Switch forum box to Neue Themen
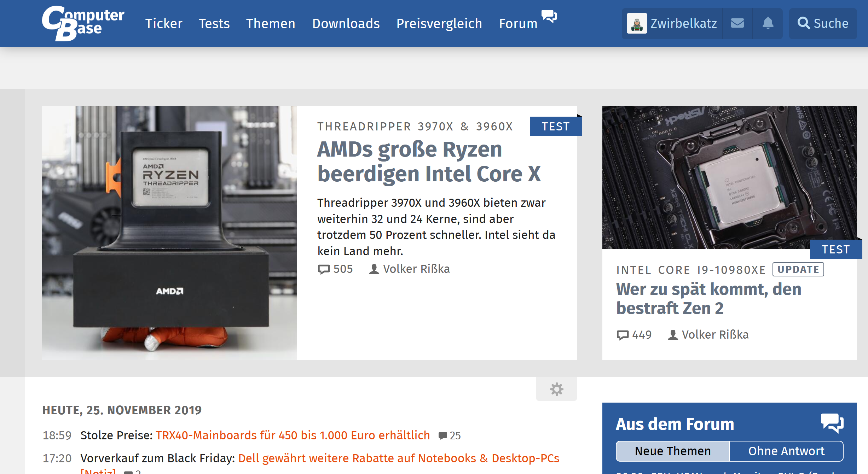 [x=672, y=451]
